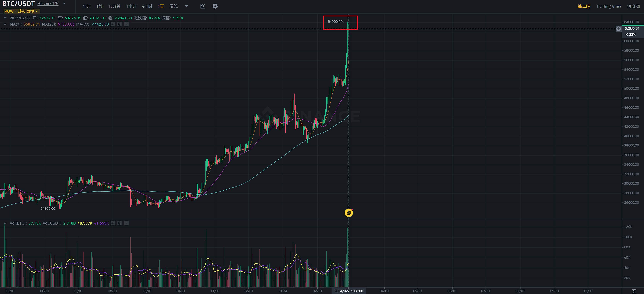Open chart settings gear in toolbar
The image size is (644, 294).
(x=215, y=6)
